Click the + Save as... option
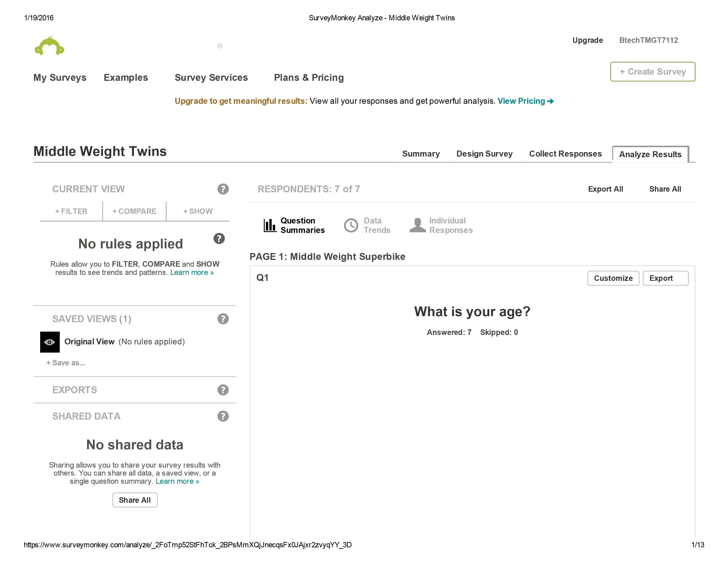Viewport: 728px width, 563px height. (x=66, y=363)
